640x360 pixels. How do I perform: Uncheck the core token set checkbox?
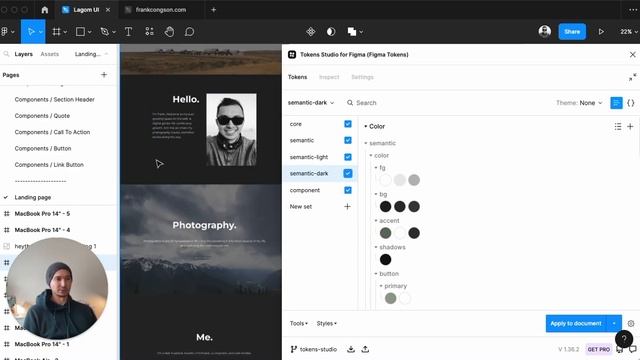348,124
